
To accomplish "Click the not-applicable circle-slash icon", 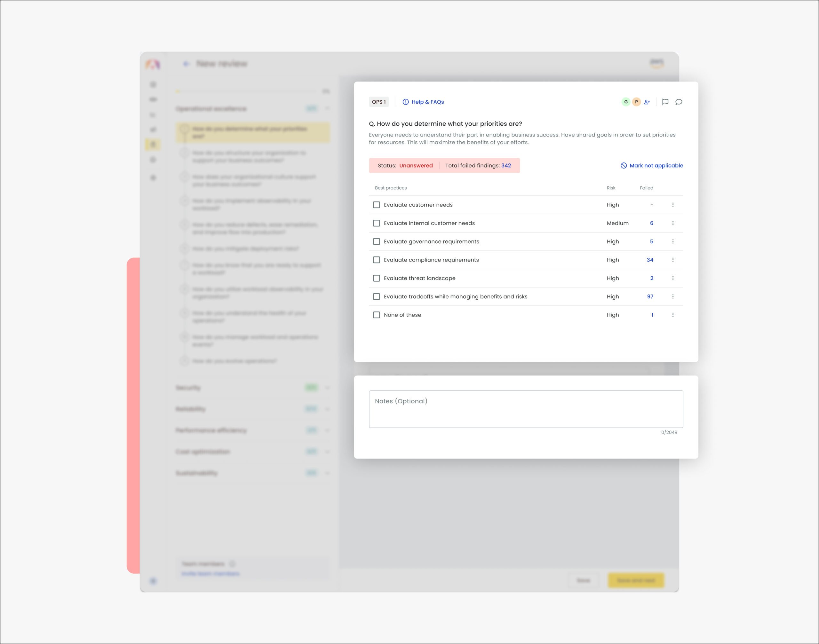I will pyautogui.click(x=624, y=166).
